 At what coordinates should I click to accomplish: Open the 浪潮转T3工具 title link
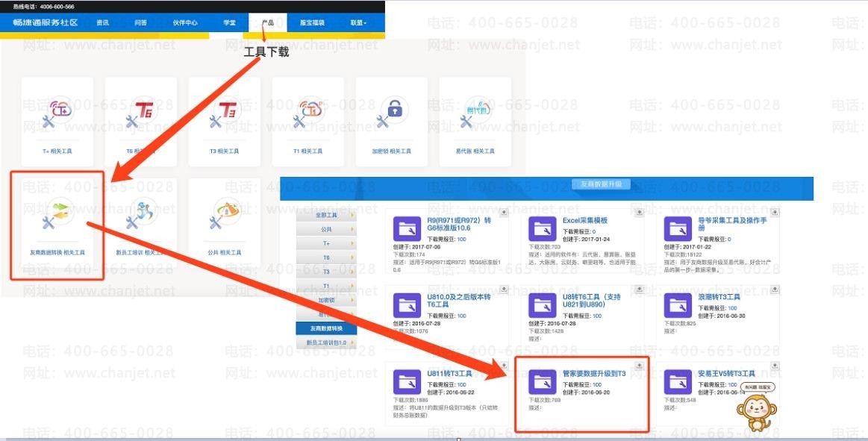[x=719, y=297]
